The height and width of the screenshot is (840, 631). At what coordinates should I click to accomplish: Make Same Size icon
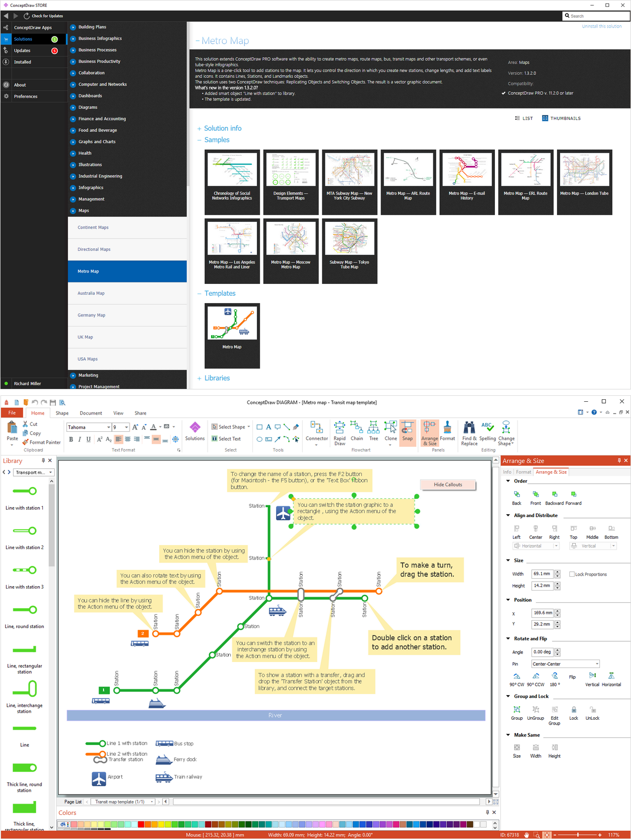(x=517, y=748)
